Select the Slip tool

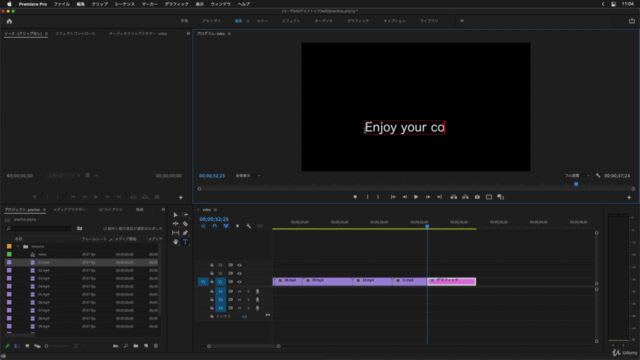[x=176, y=233]
